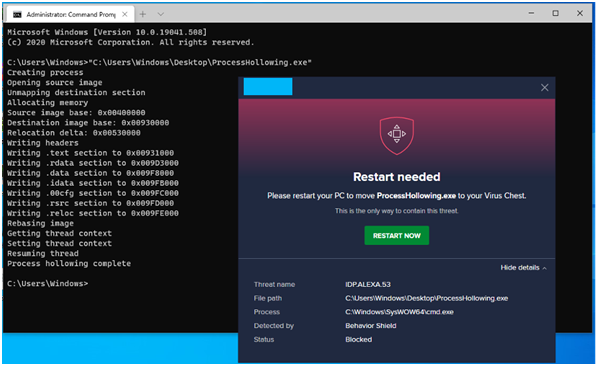The height and width of the screenshot is (366, 598).
Task: Click the 'Process hollowing complete' output line
Action: point(69,263)
